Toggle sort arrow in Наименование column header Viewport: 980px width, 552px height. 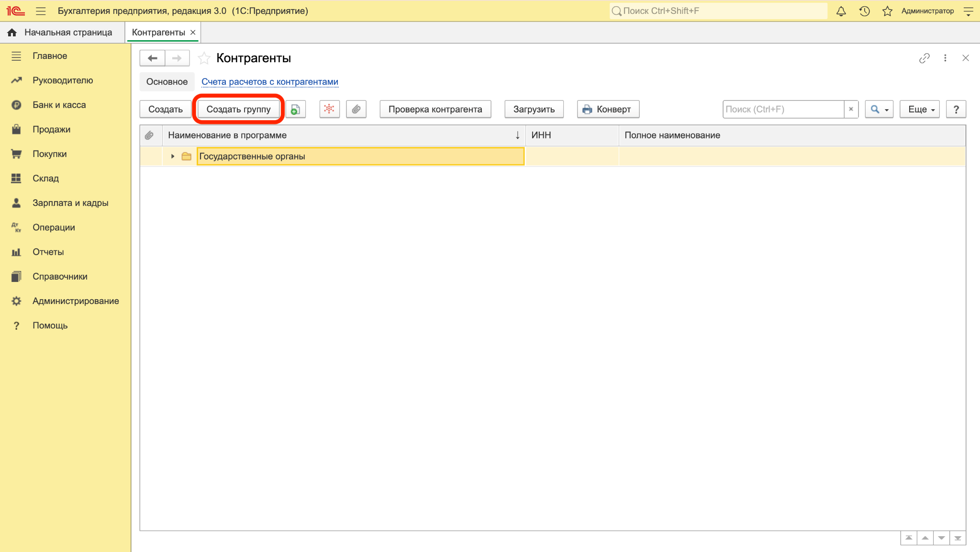click(517, 135)
